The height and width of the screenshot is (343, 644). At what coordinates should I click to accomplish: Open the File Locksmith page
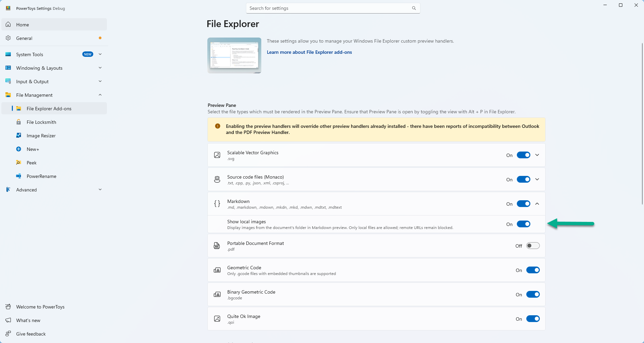[54, 122]
